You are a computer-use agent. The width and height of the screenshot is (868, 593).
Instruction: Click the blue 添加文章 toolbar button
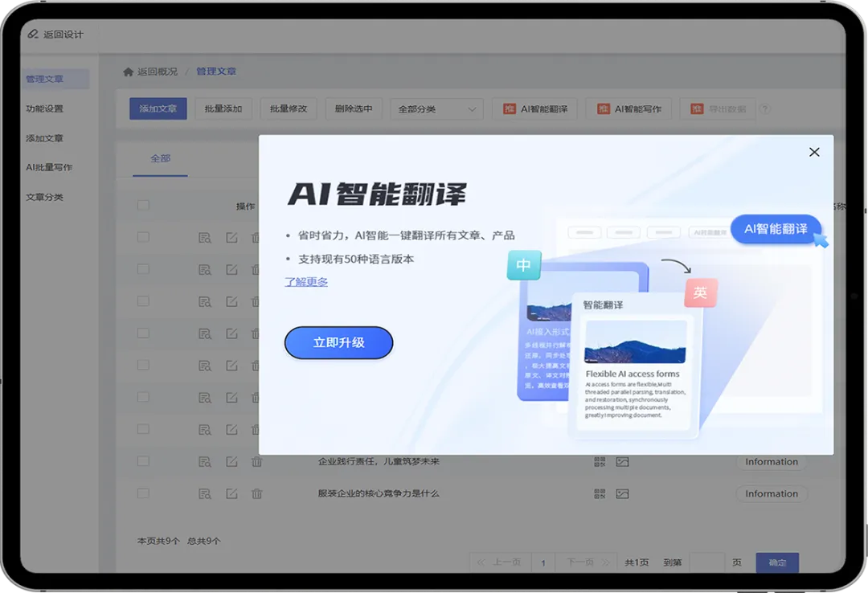click(x=158, y=109)
